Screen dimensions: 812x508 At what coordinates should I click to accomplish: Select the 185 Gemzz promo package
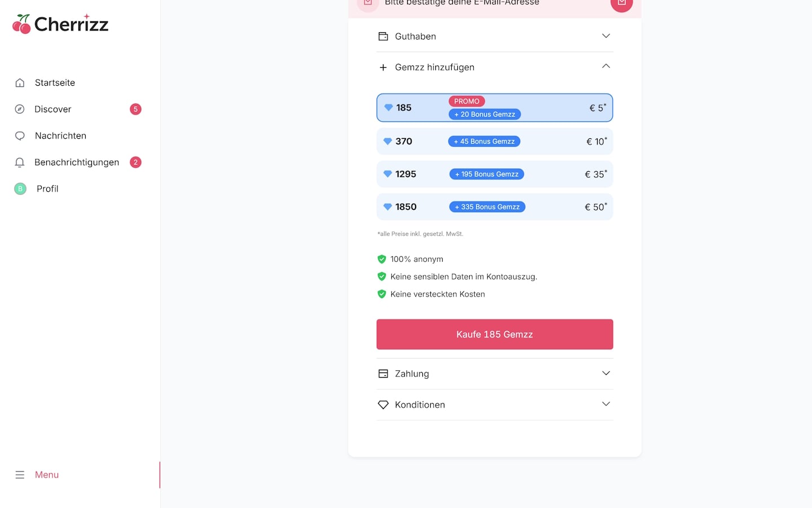495,108
